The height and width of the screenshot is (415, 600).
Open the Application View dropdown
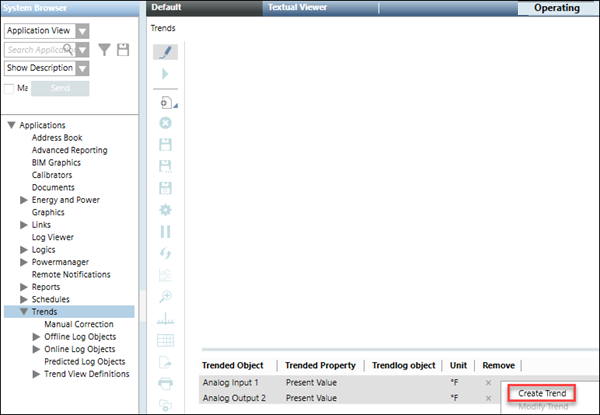click(x=82, y=30)
